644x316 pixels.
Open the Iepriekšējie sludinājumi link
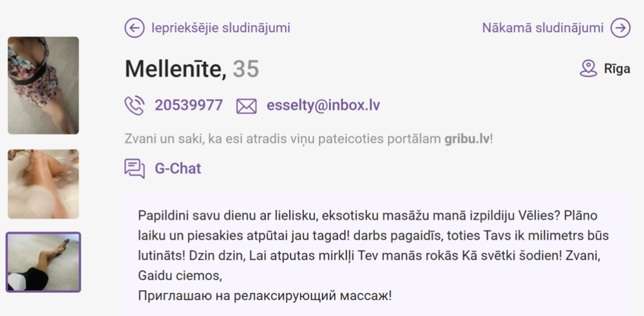tap(220, 28)
